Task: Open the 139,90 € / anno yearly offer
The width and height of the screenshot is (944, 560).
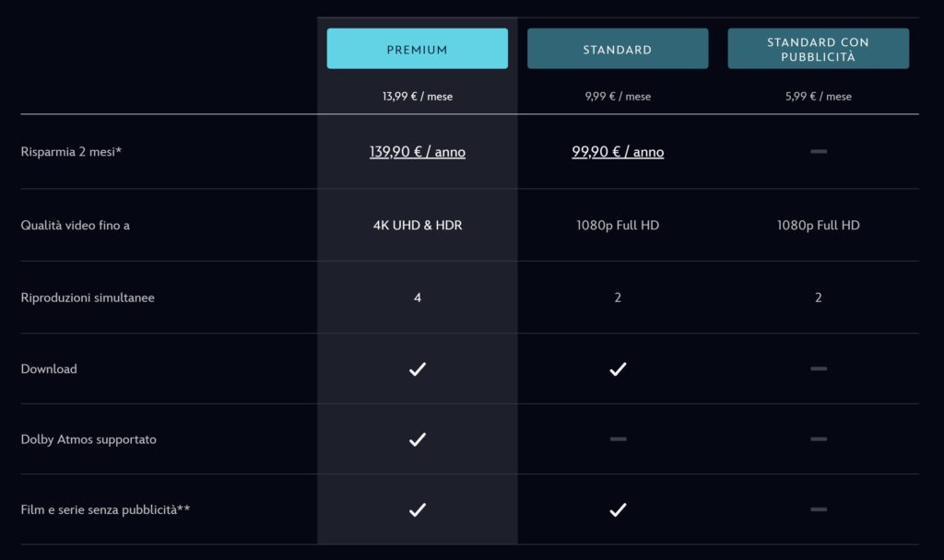Action: click(x=418, y=152)
